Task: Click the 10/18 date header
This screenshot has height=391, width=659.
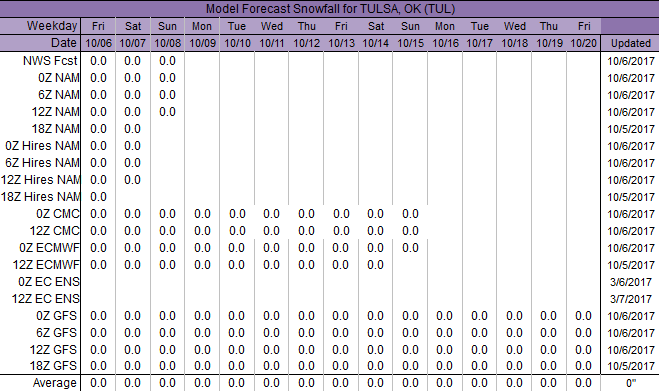Action: click(514, 43)
